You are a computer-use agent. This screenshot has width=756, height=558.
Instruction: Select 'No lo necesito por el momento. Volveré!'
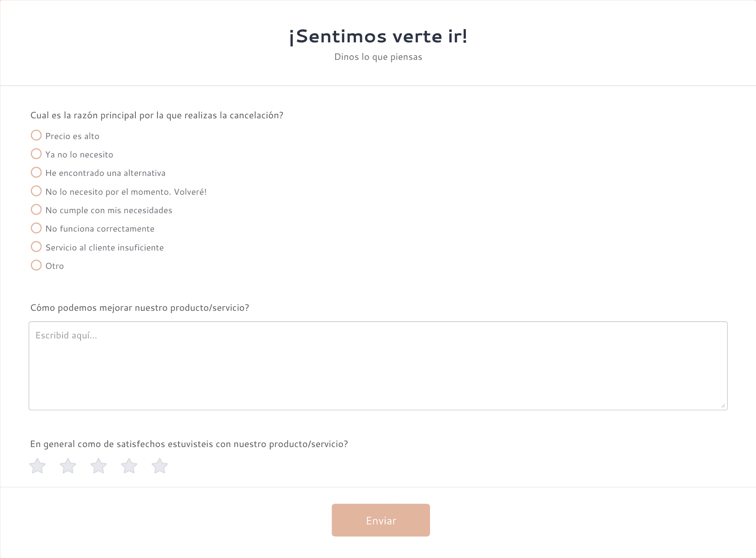pyautogui.click(x=36, y=191)
